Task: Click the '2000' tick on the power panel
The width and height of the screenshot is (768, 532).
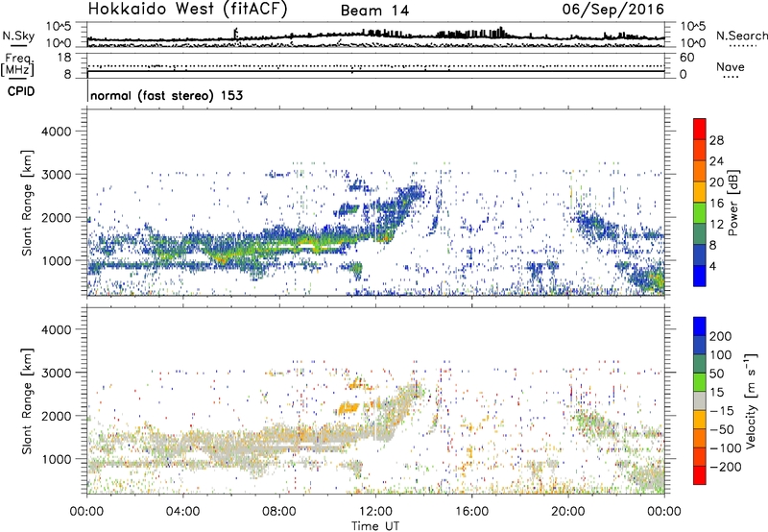Action: [56, 217]
